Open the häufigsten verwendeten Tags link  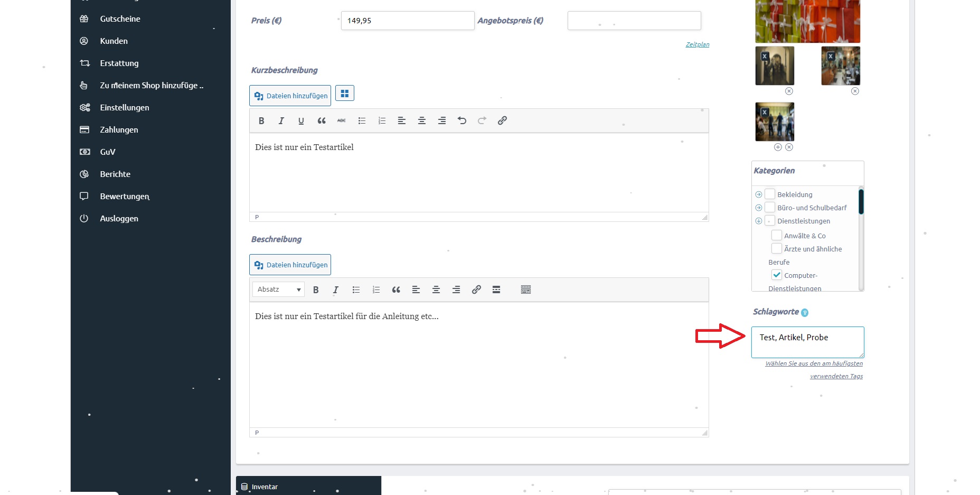[814, 370]
